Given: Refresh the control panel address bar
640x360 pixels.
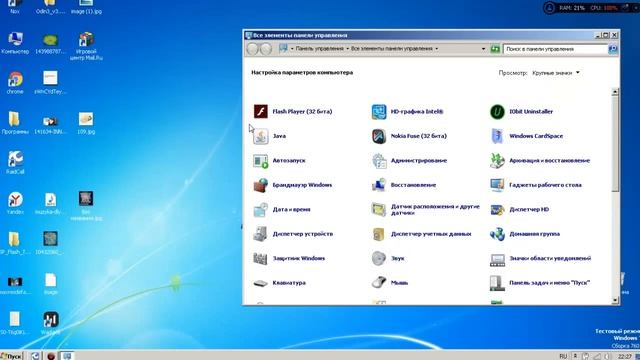Looking at the screenshot, I should pos(495,49).
